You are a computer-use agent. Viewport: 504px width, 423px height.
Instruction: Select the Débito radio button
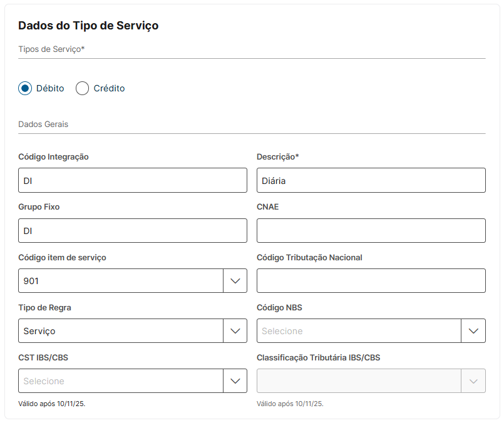25,88
